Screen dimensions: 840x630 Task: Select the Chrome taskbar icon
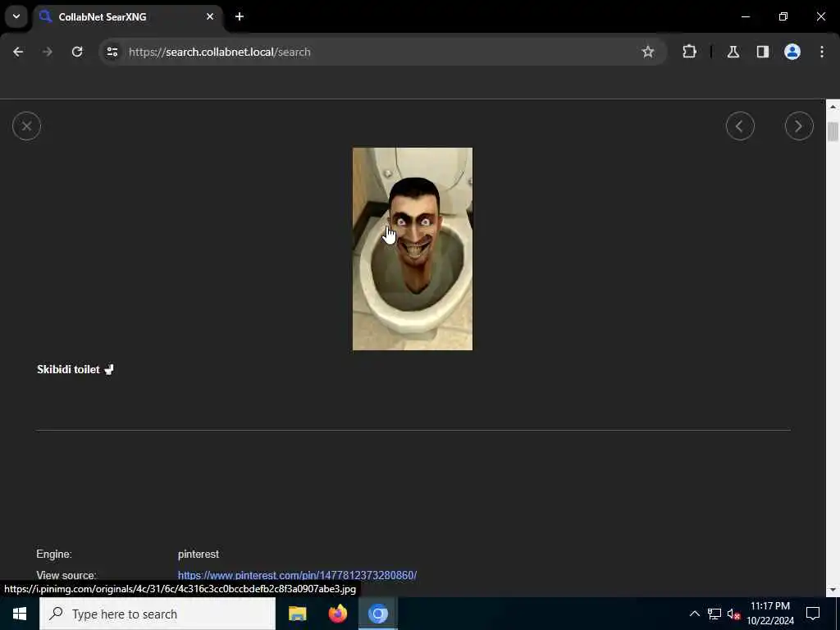click(x=377, y=614)
